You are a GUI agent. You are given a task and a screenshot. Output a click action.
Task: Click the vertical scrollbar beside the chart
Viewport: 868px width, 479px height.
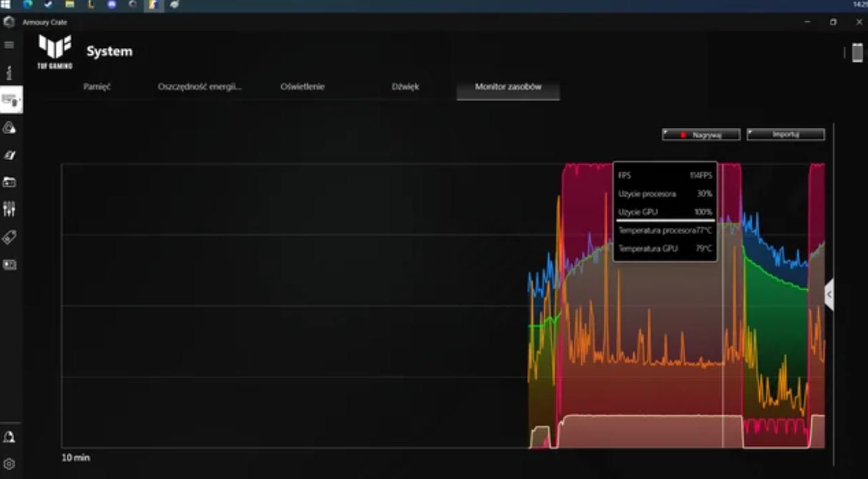pyautogui.click(x=834, y=294)
